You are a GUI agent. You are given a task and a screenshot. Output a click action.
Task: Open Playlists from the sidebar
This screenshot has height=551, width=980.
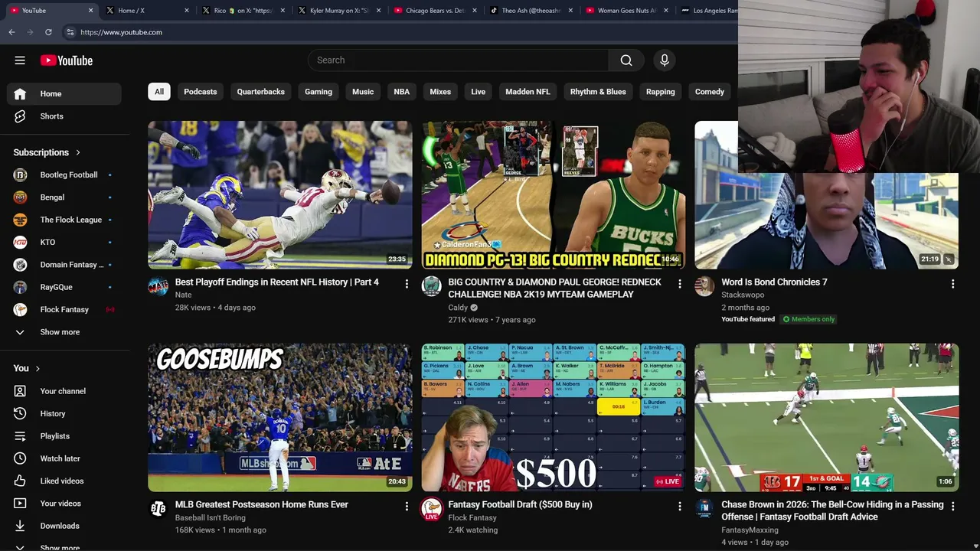coord(64,436)
